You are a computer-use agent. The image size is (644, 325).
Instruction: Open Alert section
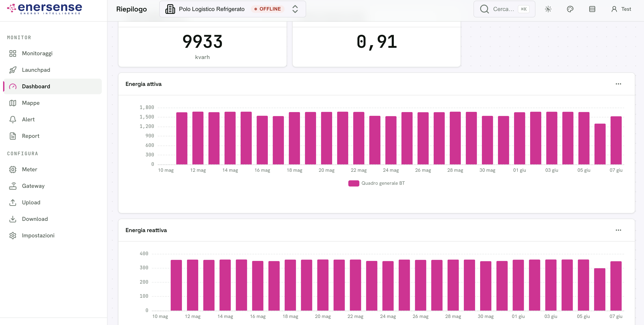tap(52, 120)
